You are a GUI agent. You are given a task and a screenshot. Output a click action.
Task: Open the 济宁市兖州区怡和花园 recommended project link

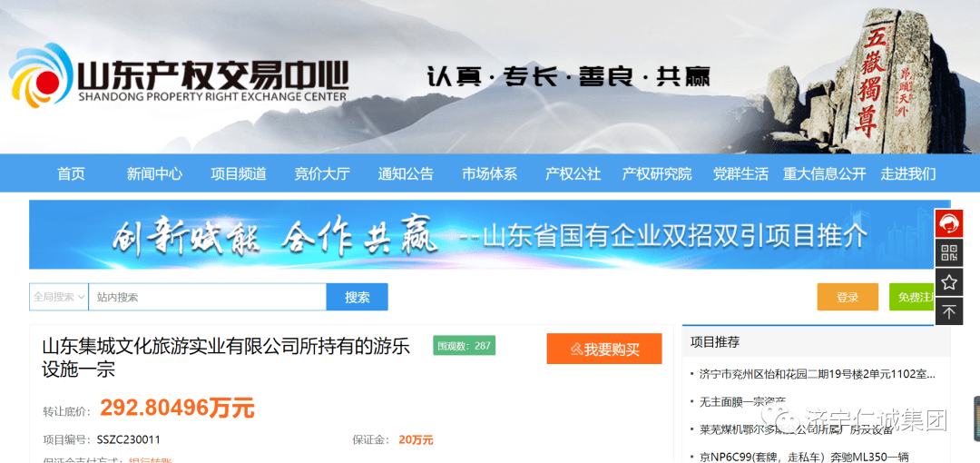pyautogui.click(x=817, y=373)
